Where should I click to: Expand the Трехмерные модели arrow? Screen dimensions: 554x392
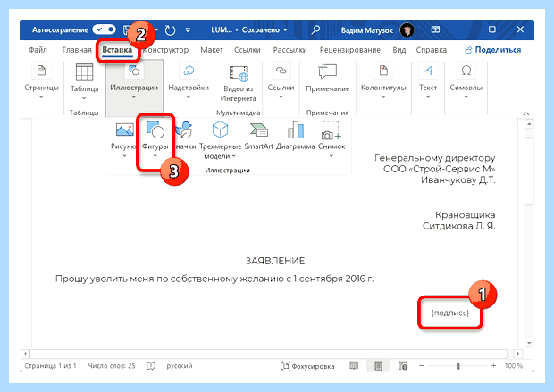(x=233, y=156)
